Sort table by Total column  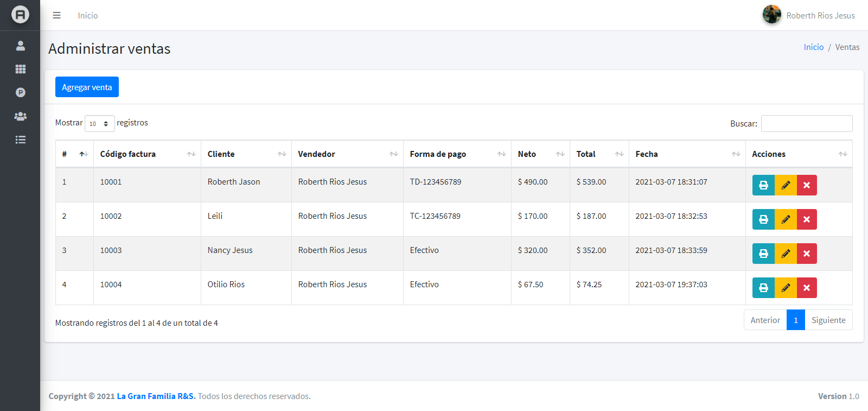click(x=599, y=154)
